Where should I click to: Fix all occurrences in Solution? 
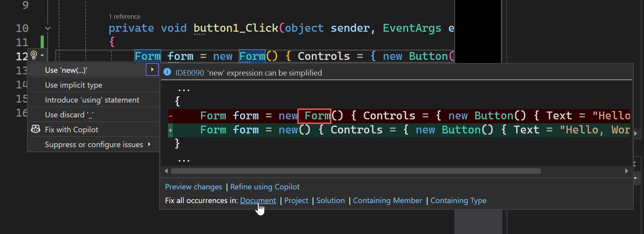[x=330, y=200]
